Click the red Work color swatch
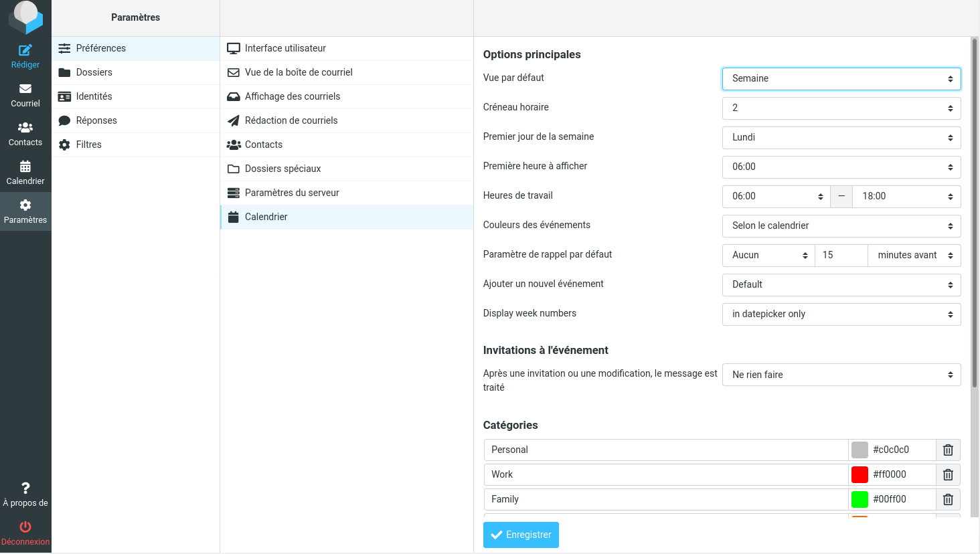Viewport: 980px width, 554px height. click(860, 475)
